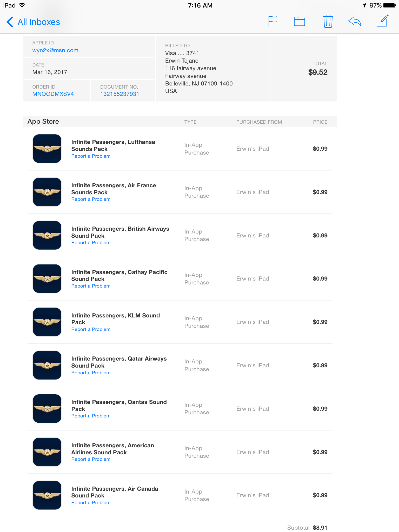Flag this email with the flag icon
399x532 pixels.
pos(273,21)
